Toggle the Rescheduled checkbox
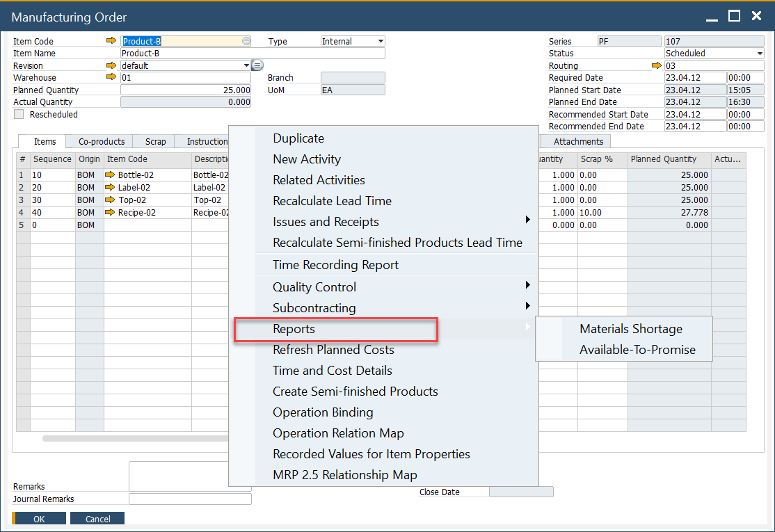The height and width of the screenshot is (532, 775). (19, 114)
